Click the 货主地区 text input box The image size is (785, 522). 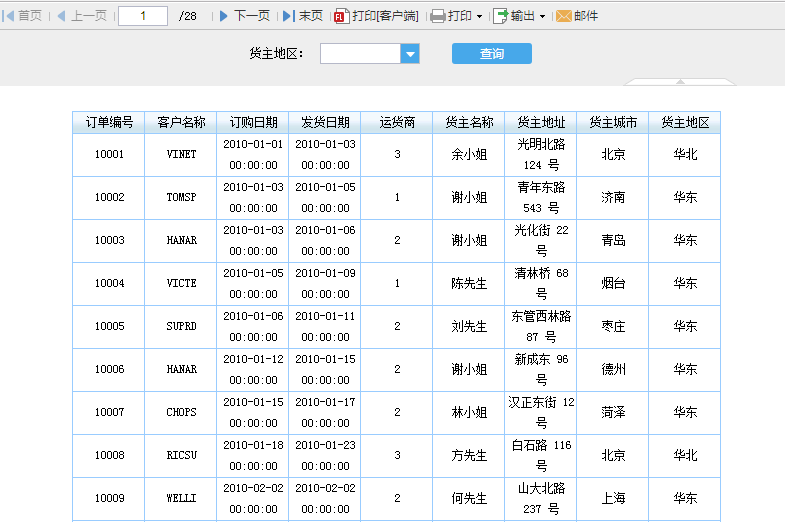click(x=360, y=54)
